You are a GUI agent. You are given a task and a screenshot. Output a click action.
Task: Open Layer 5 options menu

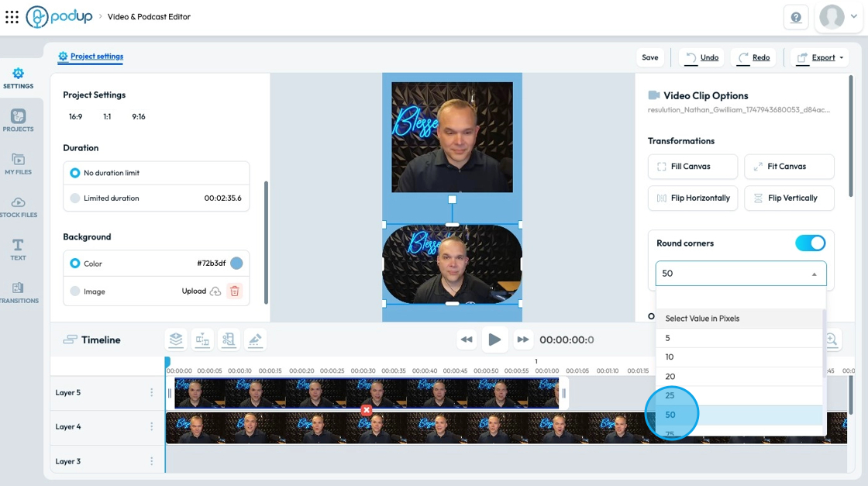click(152, 392)
